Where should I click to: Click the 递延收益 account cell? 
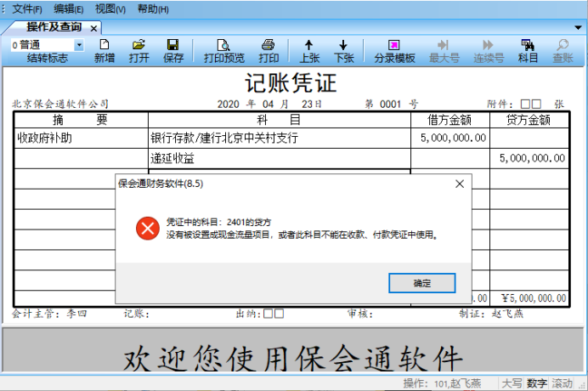[x=280, y=158]
